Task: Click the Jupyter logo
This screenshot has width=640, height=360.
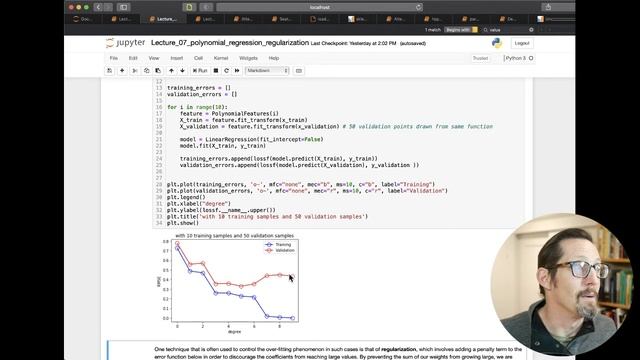Action: click(125, 43)
